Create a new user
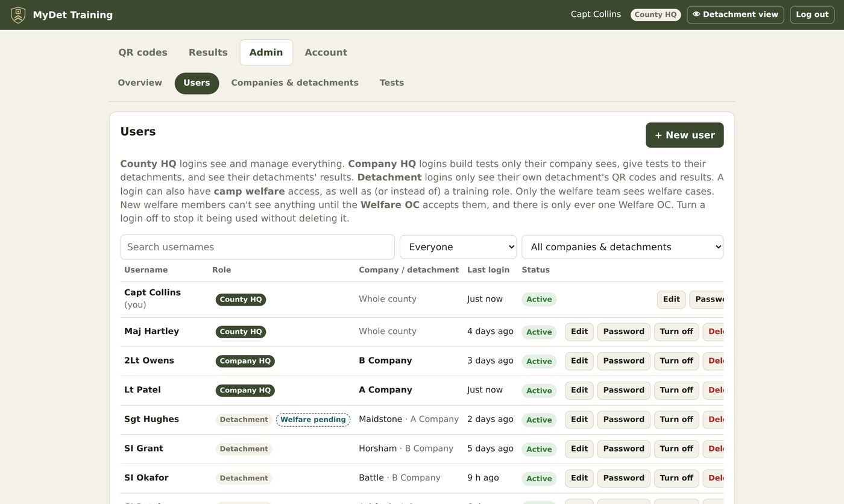The height and width of the screenshot is (504, 844). pos(685,135)
